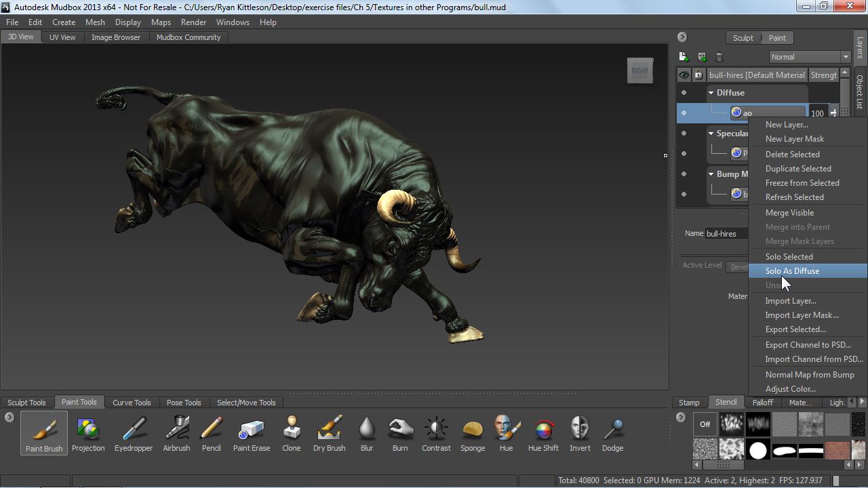Click the Name field bull-hires
Screen dimensions: 868x488
coord(727,234)
